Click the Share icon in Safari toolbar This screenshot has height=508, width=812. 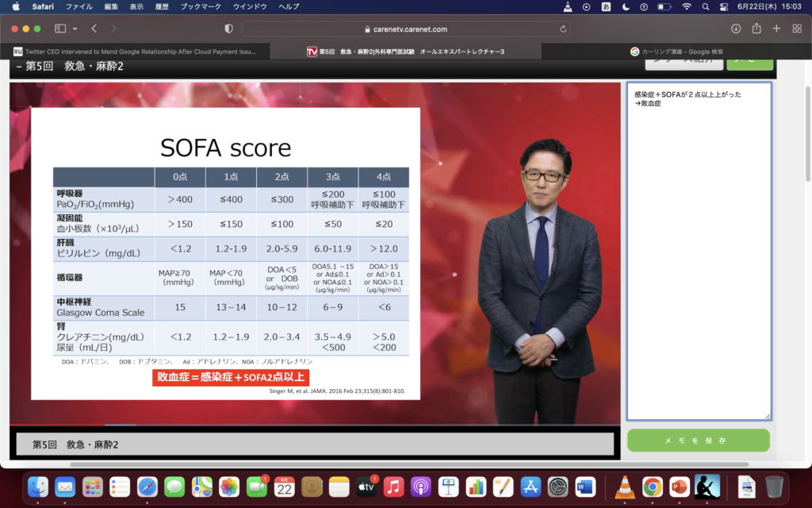click(756, 29)
